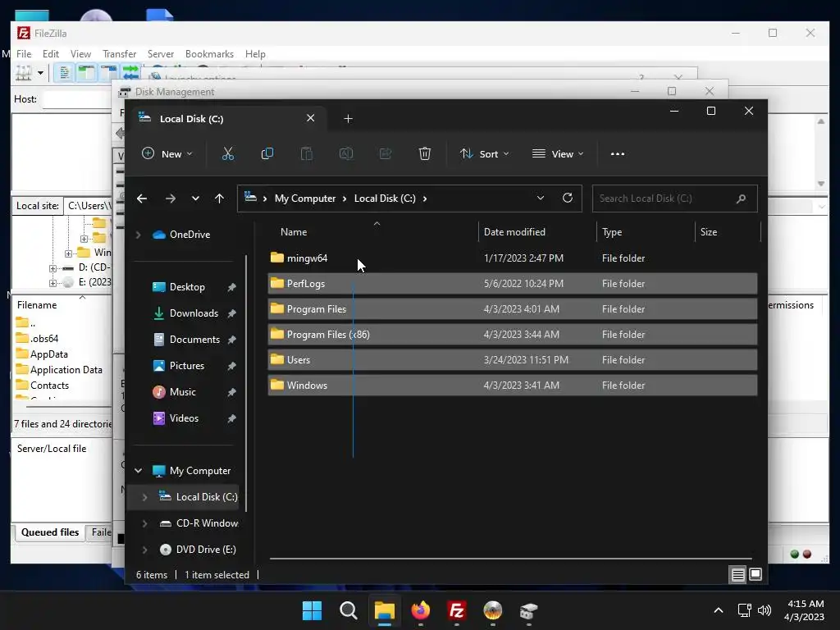This screenshot has width=840, height=630.
Task: Click My Computer in breadcrumb path
Action: (305, 199)
